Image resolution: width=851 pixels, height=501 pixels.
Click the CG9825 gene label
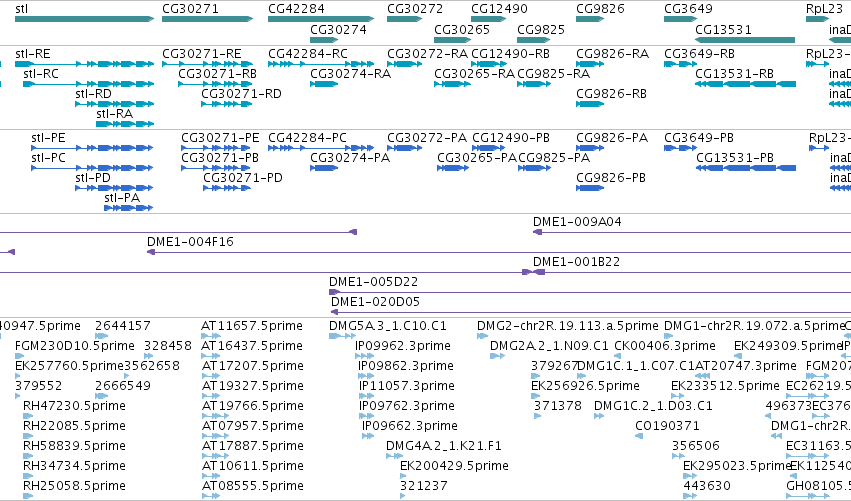541,30
